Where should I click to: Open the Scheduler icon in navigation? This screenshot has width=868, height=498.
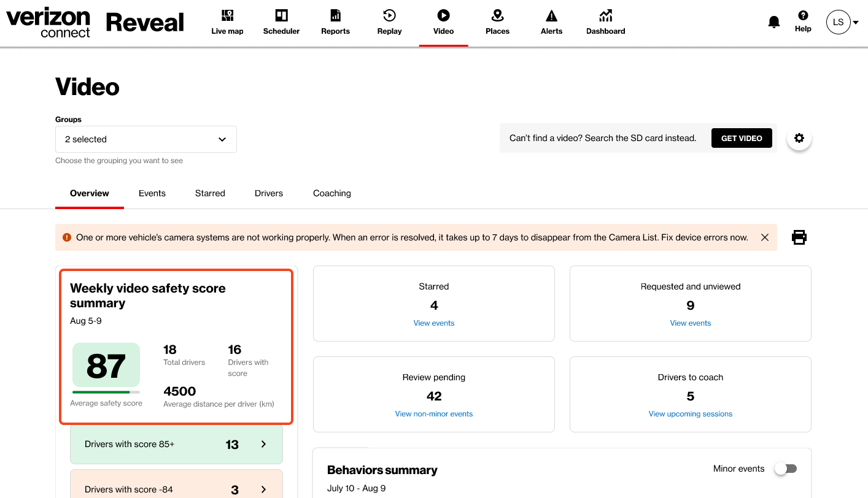click(281, 15)
